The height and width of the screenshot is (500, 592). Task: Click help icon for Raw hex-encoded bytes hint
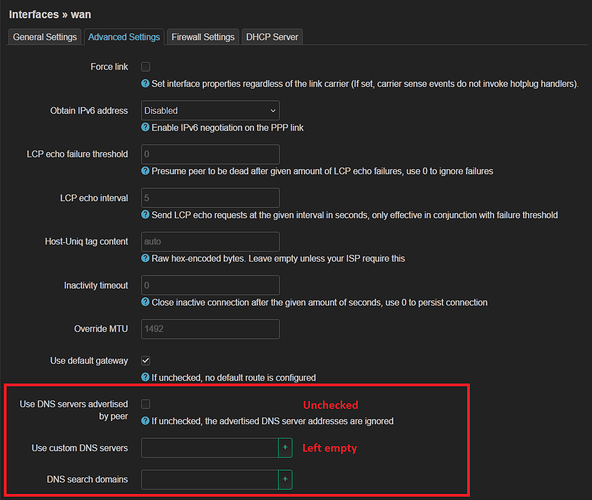pyautogui.click(x=145, y=258)
